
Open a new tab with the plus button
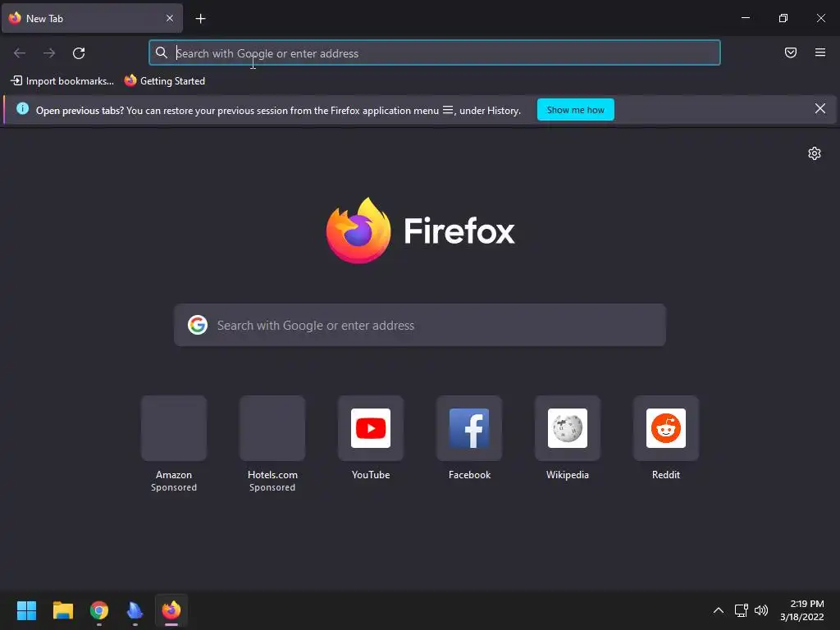tap(200, 19)
